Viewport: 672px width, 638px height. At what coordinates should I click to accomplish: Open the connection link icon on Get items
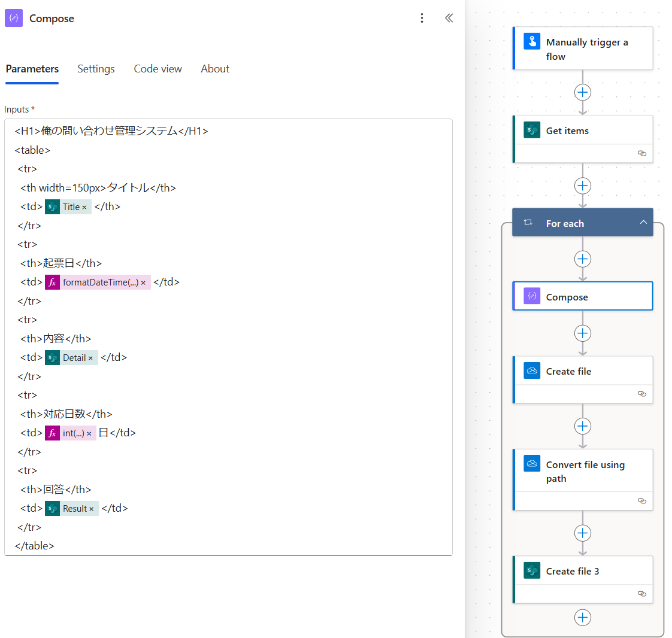[641, 153]
